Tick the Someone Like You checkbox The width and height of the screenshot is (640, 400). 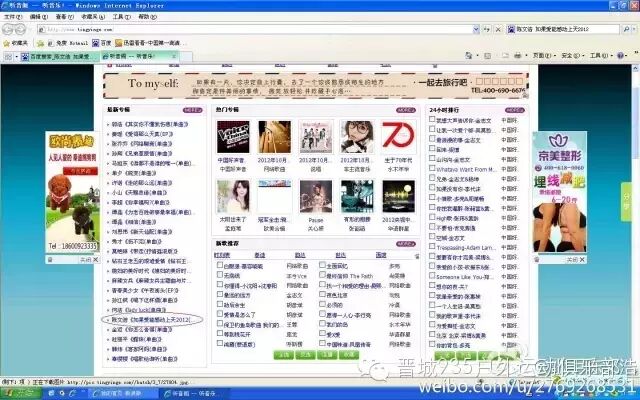pos(432,276)
